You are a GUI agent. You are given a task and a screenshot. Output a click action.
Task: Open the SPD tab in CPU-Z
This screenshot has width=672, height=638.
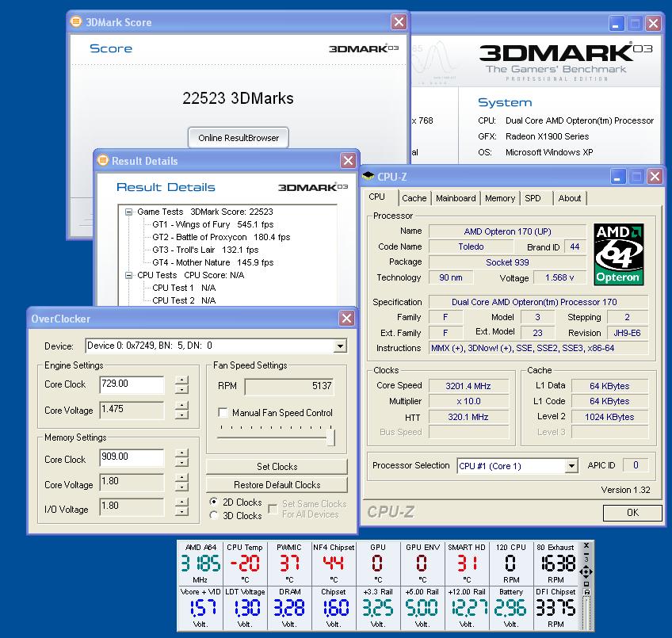click(533, 198)
